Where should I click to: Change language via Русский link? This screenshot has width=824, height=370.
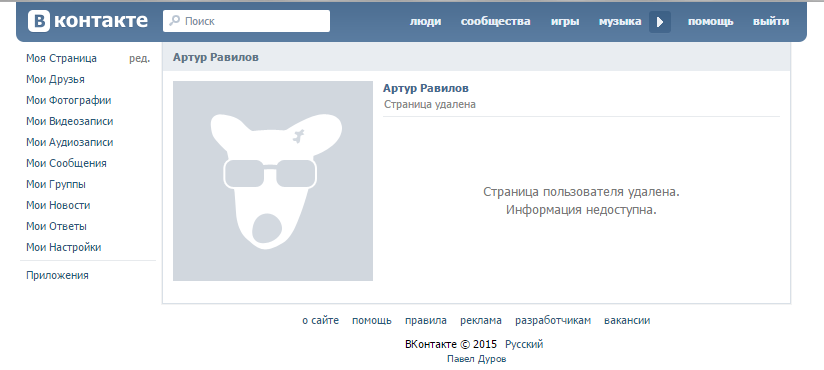click(x=524, y=345)
